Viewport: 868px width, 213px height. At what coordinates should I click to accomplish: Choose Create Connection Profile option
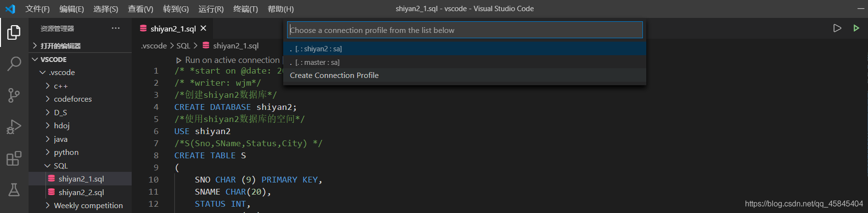(334, 76)
